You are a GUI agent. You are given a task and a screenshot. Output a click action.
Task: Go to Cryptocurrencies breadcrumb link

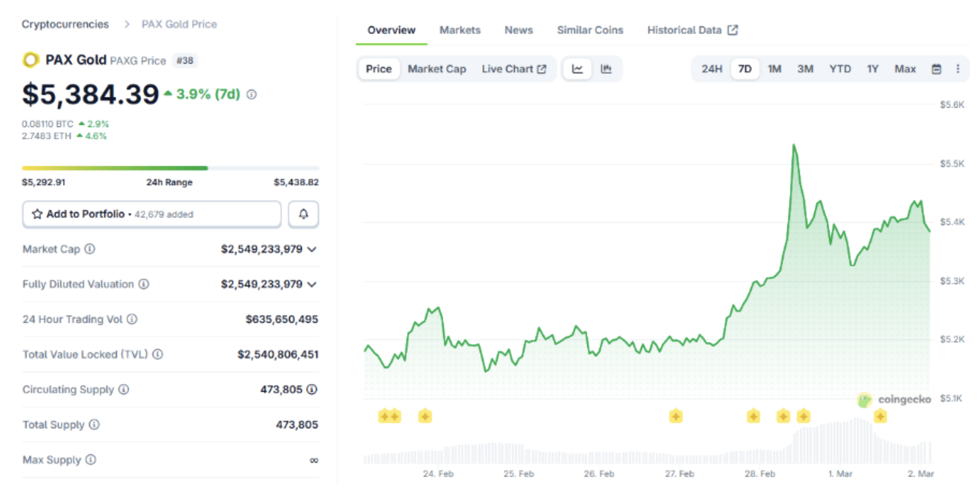(x=65, y=24)
